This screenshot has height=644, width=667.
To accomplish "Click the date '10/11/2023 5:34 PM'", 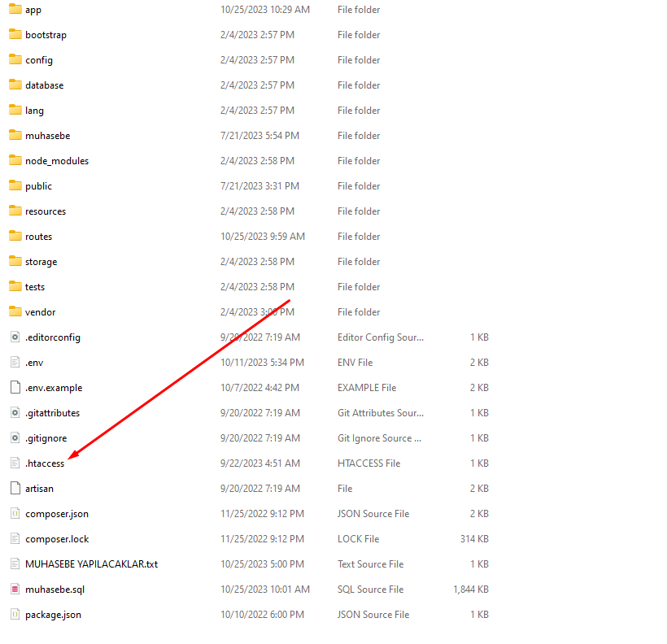I will [x=263, y=363].
